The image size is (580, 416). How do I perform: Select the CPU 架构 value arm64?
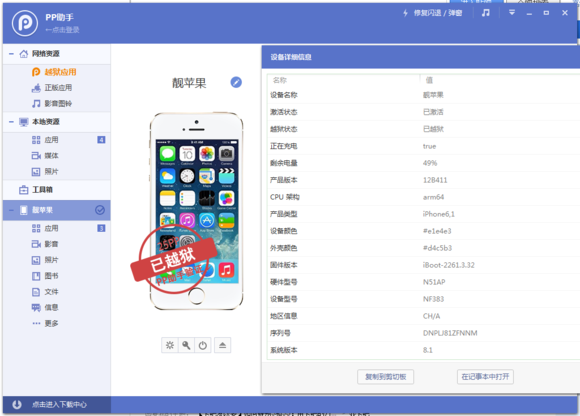[x=433, y=197]
